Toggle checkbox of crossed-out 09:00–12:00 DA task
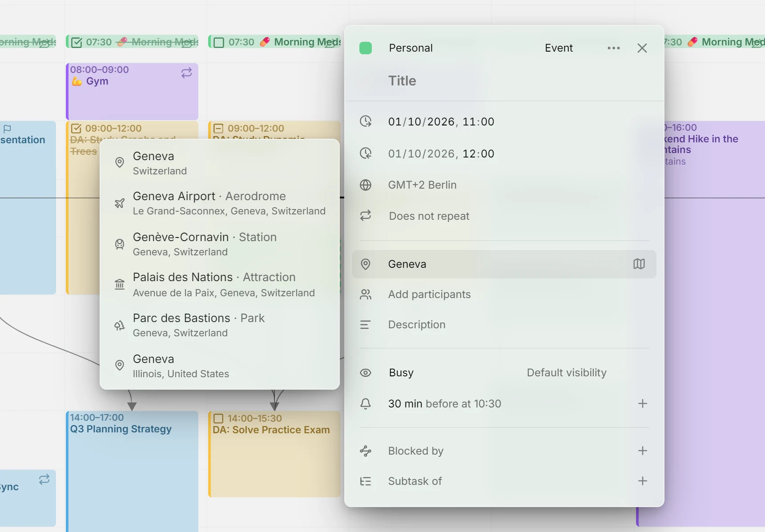The width and height of the screenshot is (765, 532). tap(76, 129)
